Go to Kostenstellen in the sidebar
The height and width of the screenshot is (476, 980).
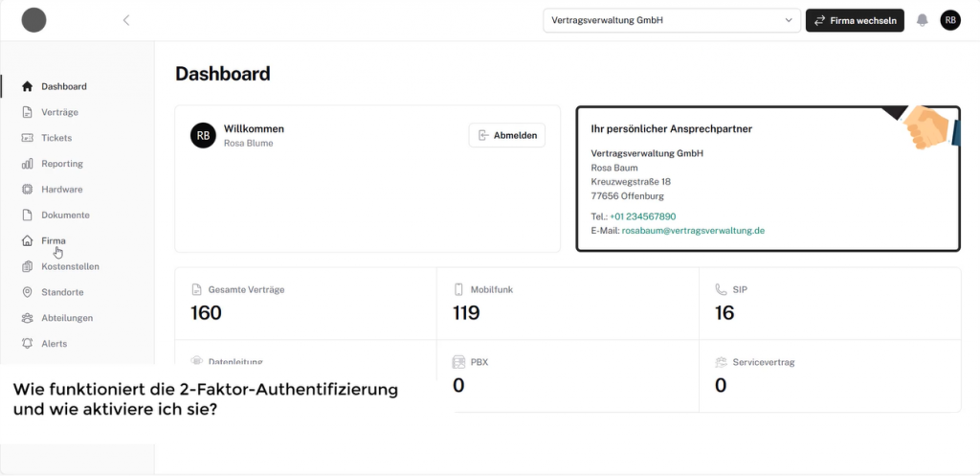click(x=70, y=266)
